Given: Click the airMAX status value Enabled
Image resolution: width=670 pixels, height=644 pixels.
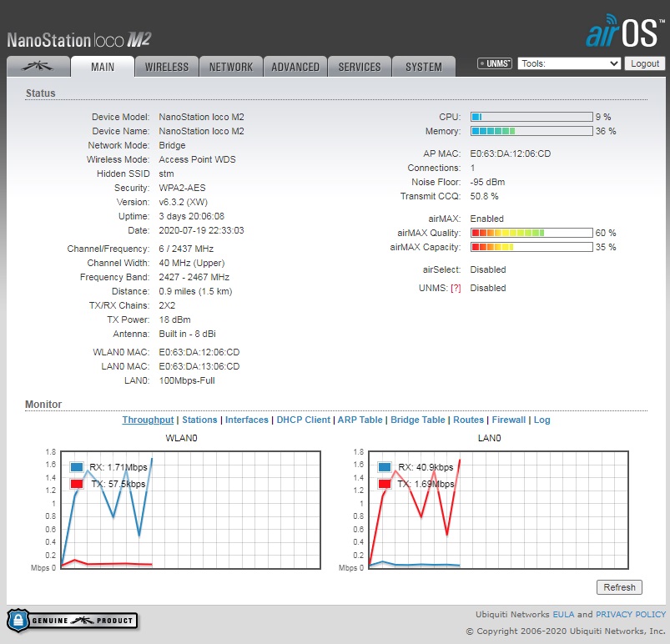Looking at the screenshot, I should click(x=486, y=219).
